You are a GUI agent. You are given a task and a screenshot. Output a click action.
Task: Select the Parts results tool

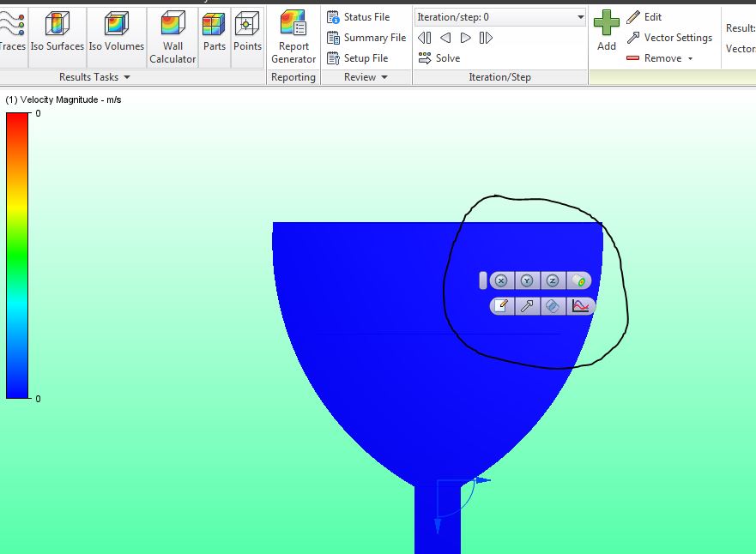tap(214, 32)
